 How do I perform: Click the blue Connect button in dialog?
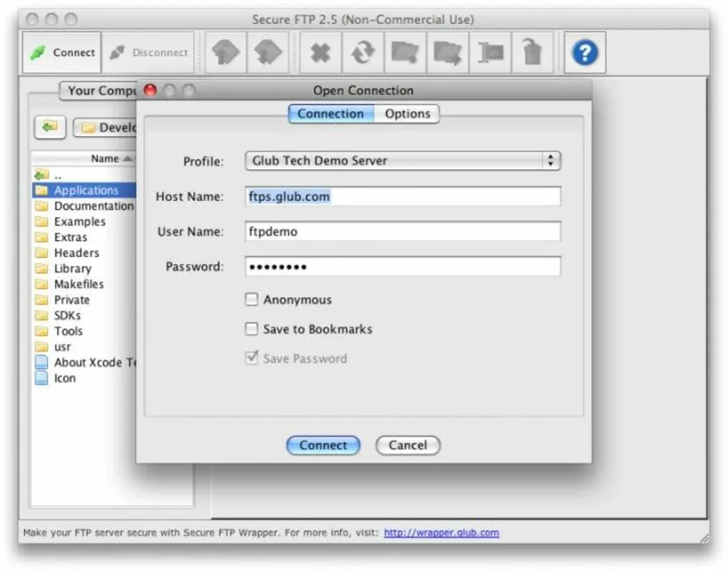click(323, 445)
